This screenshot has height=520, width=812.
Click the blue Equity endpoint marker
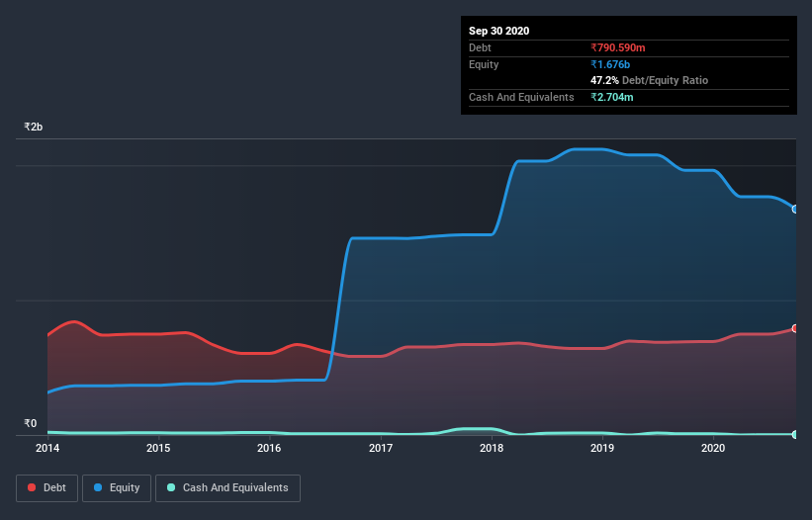click(795, 209)
